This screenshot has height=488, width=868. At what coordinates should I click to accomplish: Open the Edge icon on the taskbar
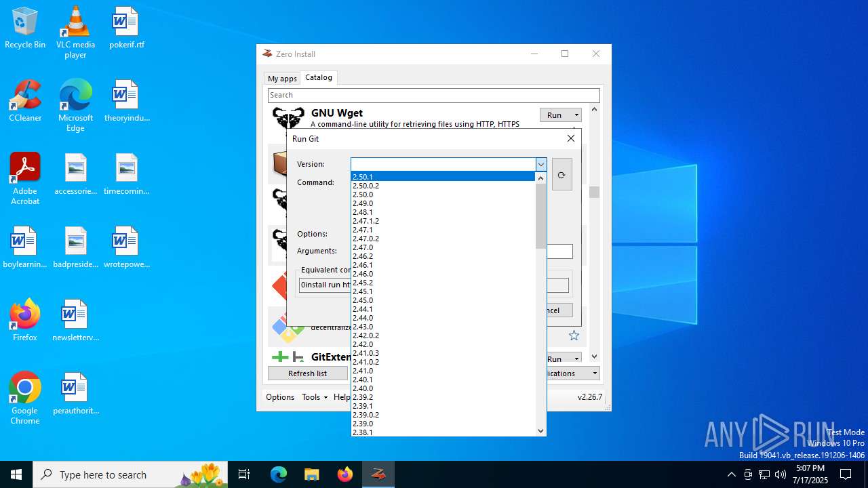279,474
